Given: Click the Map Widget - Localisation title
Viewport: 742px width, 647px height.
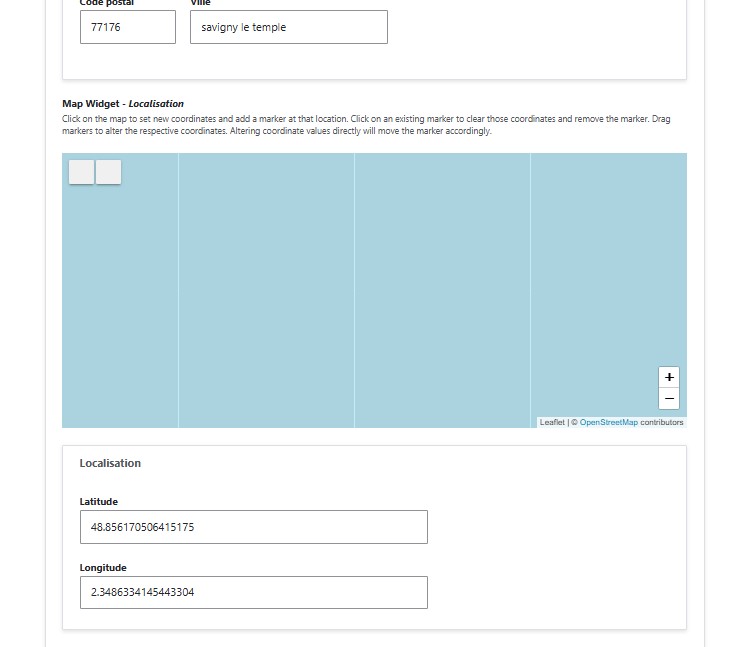Looking at the screenshot, I should (x=123, y=103).
